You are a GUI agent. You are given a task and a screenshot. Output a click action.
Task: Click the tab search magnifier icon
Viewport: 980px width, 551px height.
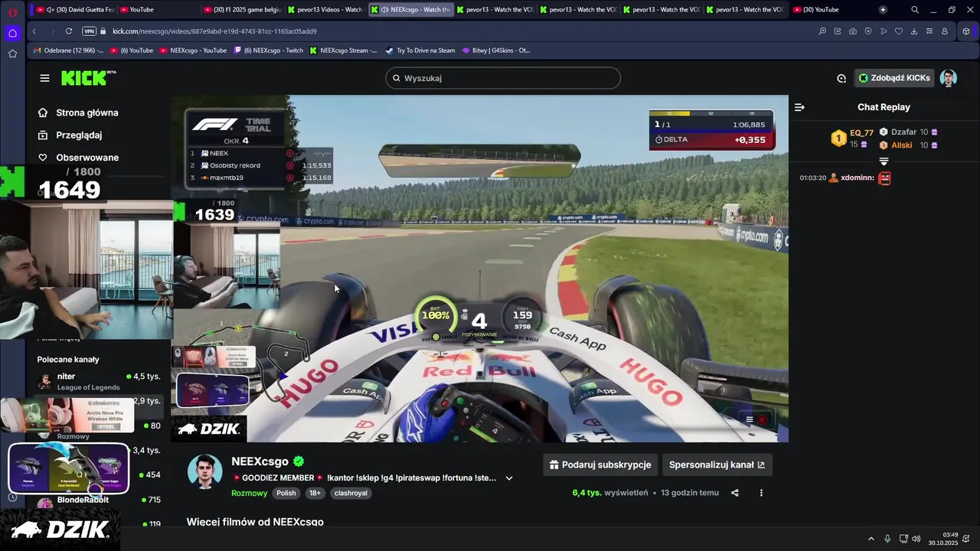click(914, 10)
